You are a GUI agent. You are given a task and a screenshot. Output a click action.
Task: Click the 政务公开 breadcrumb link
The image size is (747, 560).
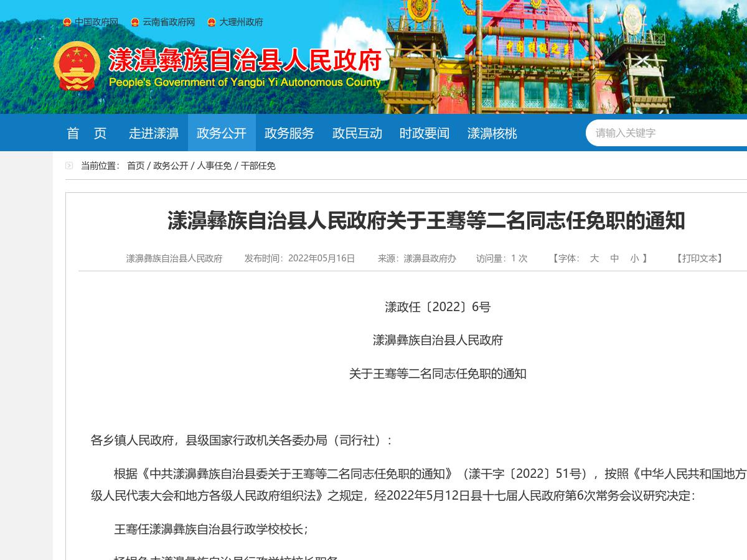171,166
